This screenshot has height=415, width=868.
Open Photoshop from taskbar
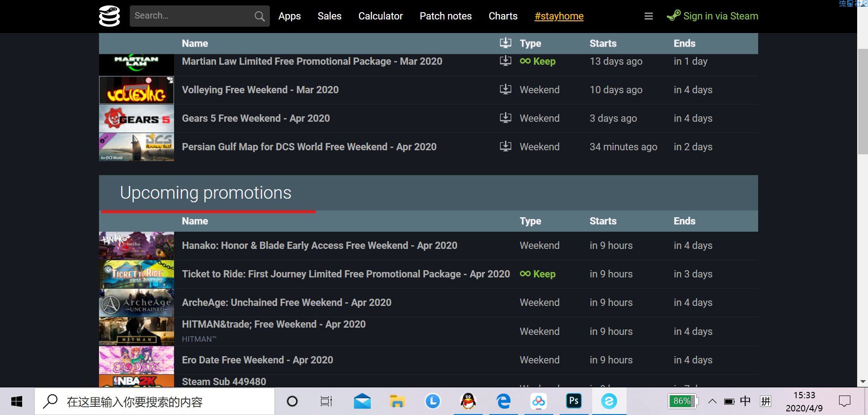[x=574, y=401]
